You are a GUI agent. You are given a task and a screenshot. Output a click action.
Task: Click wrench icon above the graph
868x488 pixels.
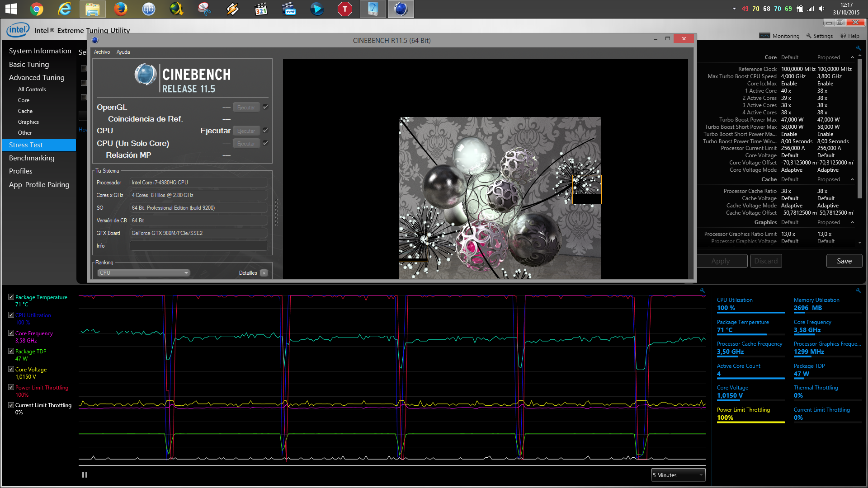click(x=703, y=291)
